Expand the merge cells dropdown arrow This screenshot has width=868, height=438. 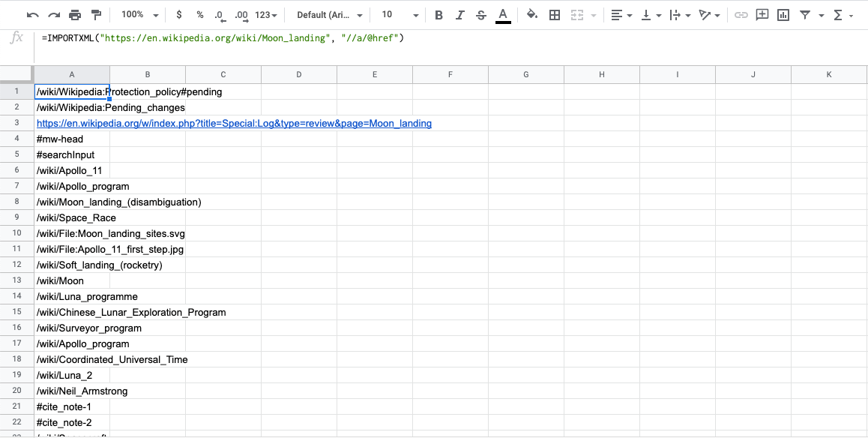594,16
